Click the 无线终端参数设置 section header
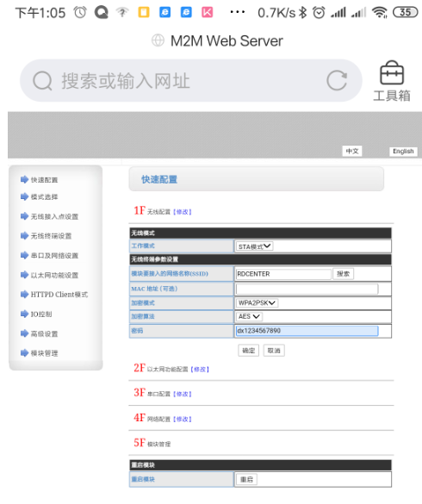 coord(260,259)
